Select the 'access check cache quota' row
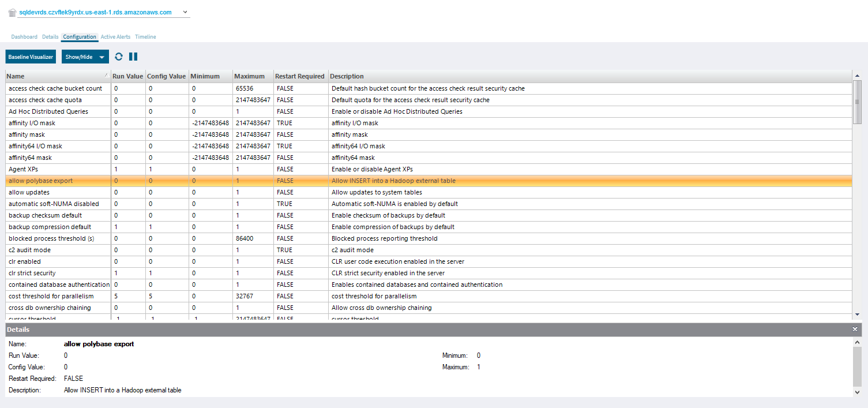The height and width of the screenshot is (408, 868). point(429,100)
